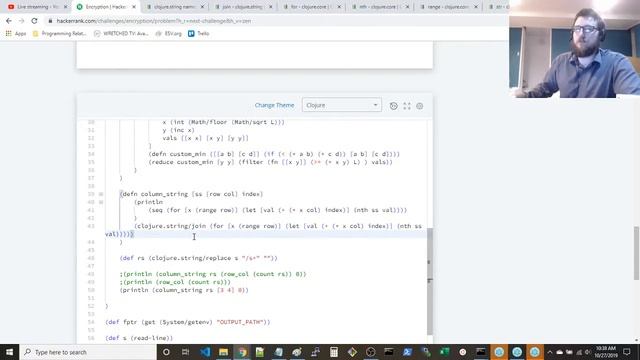640x360 pixels.
Task: Open the Clojure language dropdown
Action: [342, 105]
